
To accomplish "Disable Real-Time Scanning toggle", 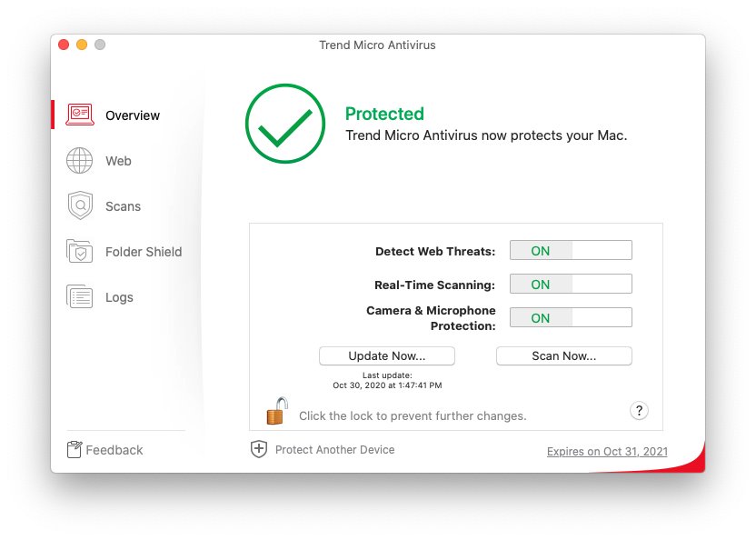I will [x=571, y=285].
